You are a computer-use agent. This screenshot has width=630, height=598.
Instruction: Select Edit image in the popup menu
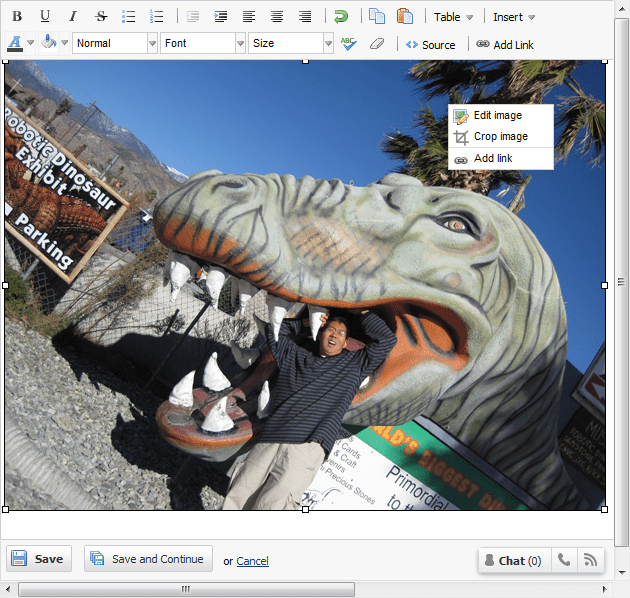[x=497, y=116]
